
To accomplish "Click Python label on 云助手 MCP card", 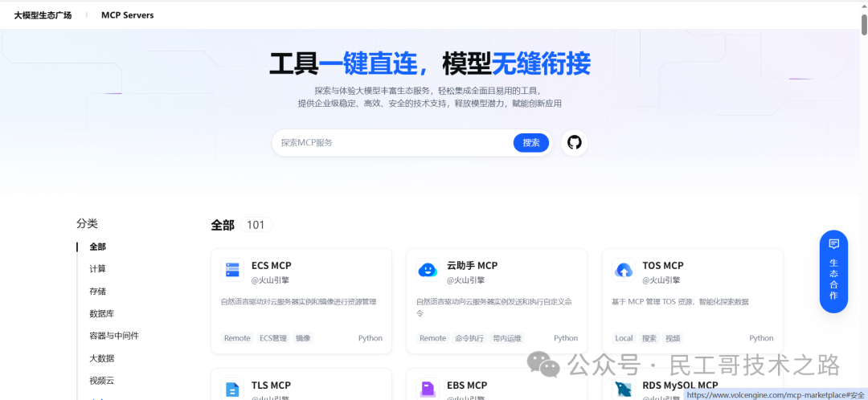I will click(x=566, y=338).
